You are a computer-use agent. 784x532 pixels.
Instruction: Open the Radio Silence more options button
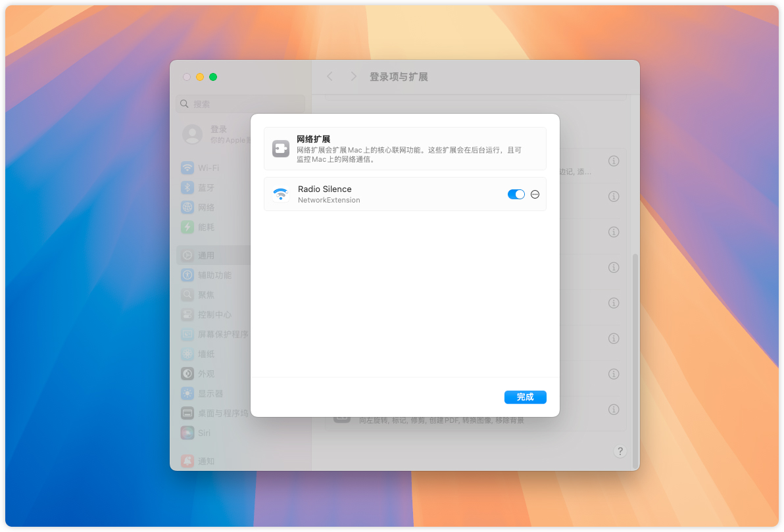535,195
